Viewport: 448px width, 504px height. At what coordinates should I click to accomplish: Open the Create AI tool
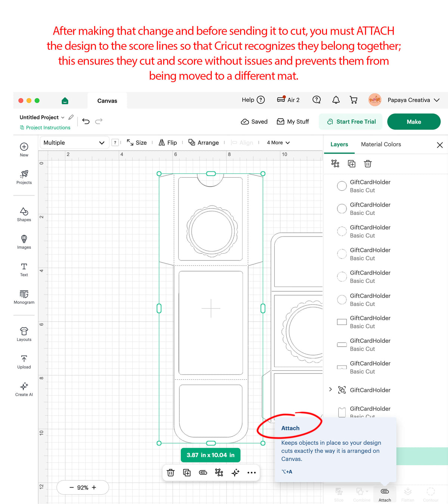pyautogui.click(x=24, y=389)
